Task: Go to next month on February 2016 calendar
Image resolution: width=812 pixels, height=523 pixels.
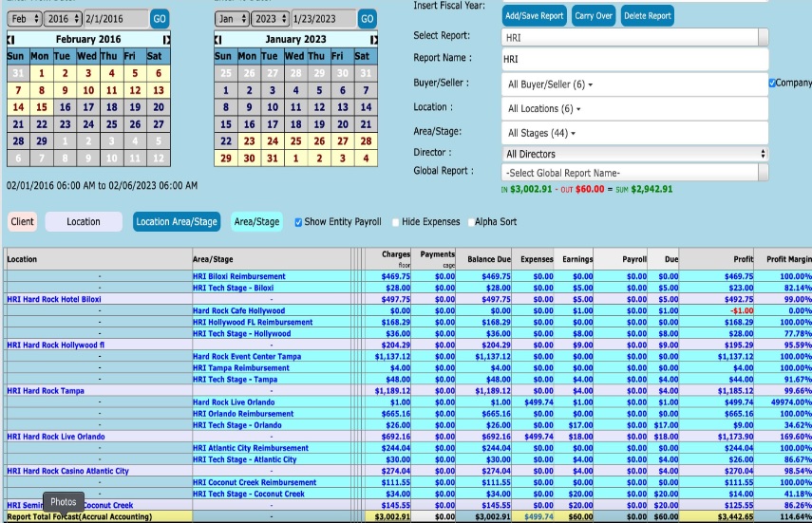Action: [166, 39]
